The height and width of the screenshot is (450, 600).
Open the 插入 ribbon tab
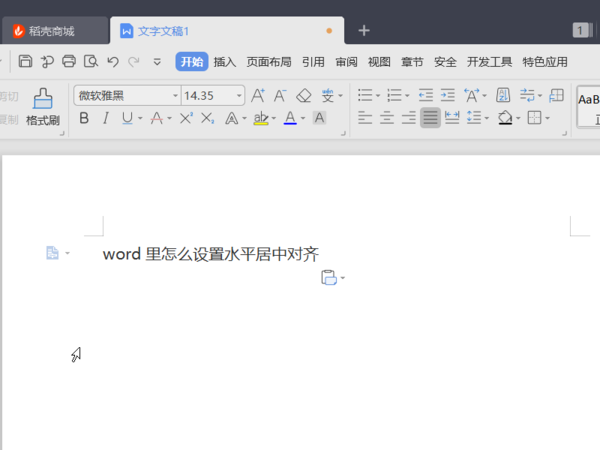[x=225, y=62]
